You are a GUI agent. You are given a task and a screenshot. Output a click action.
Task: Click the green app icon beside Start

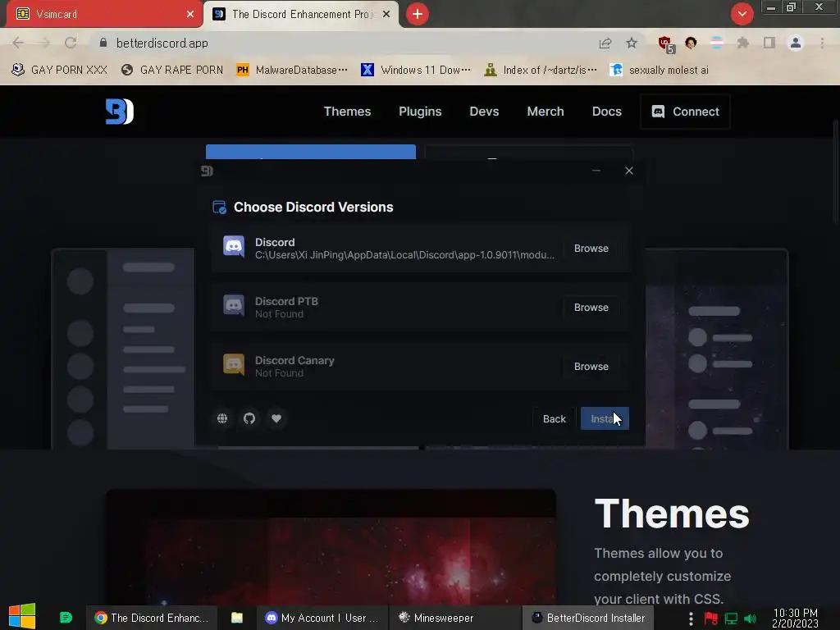click(x=66, y=618)
